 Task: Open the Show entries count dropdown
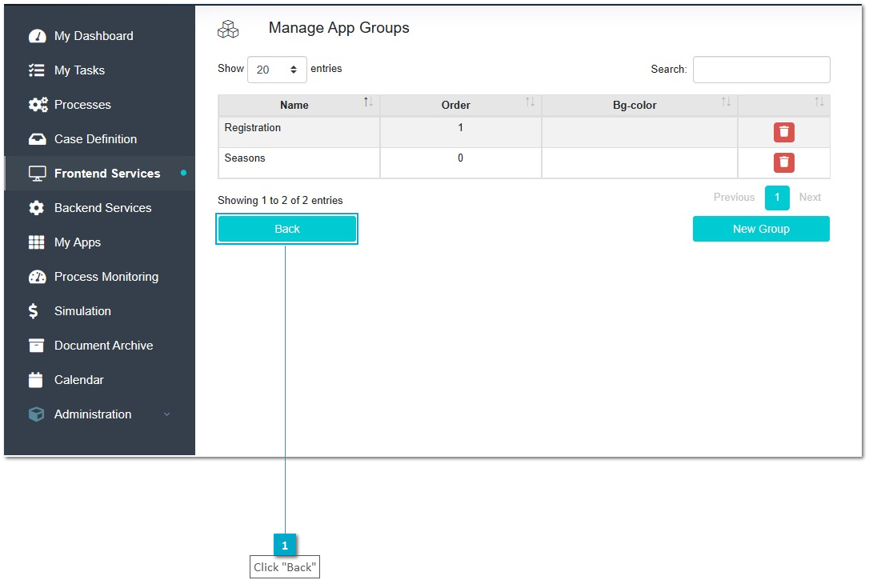click(x=277, y=70)
